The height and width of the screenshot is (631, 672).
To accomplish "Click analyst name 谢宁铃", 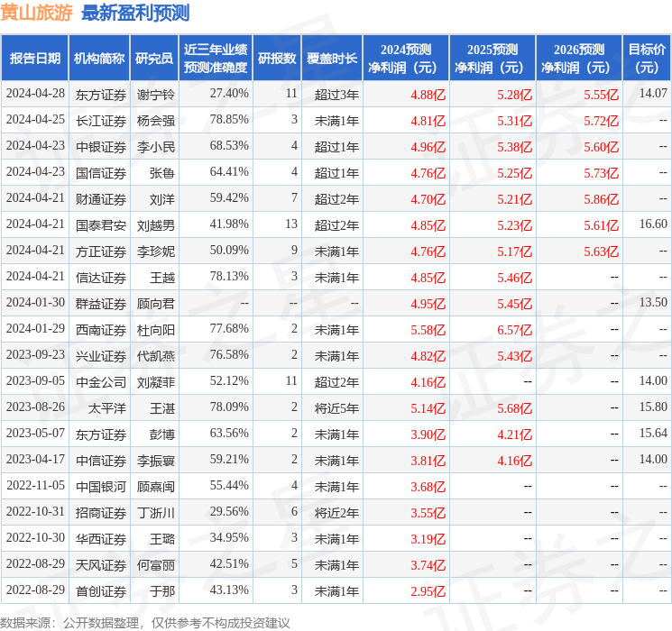I will pyautogui.click(x=155, y=94).
